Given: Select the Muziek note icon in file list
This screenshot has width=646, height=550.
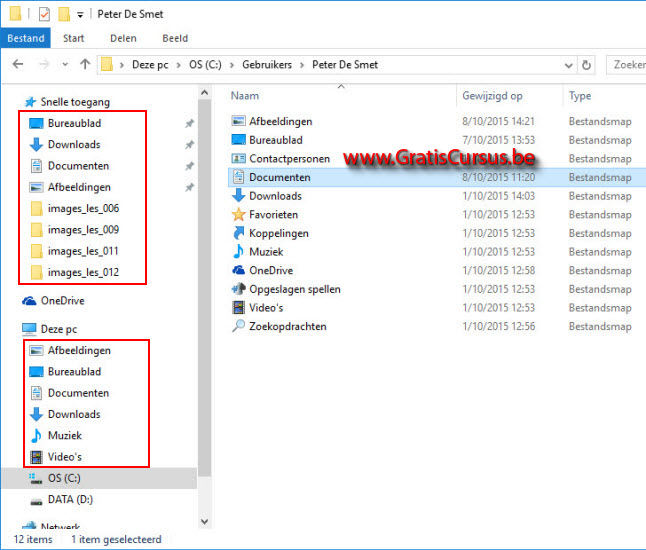Looking at the screenshot, I should (x=238, y=251).
